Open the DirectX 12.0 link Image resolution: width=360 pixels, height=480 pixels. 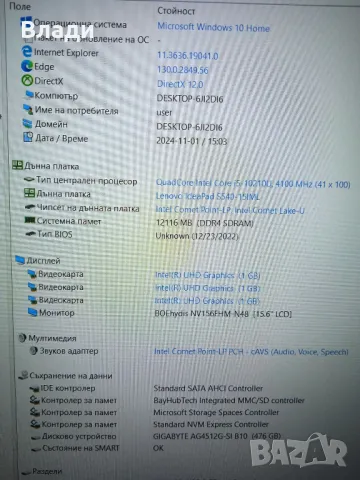click(x=180, y=84)
